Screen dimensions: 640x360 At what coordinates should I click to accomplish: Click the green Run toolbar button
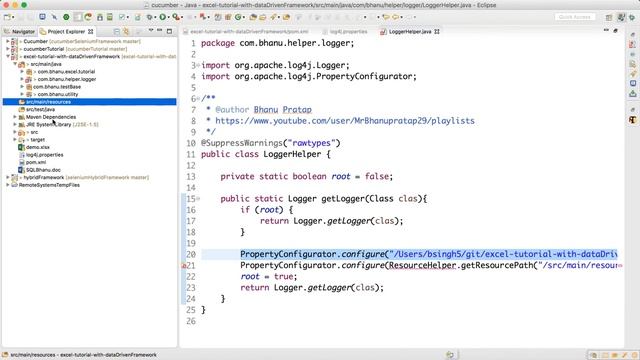(162, 17)
